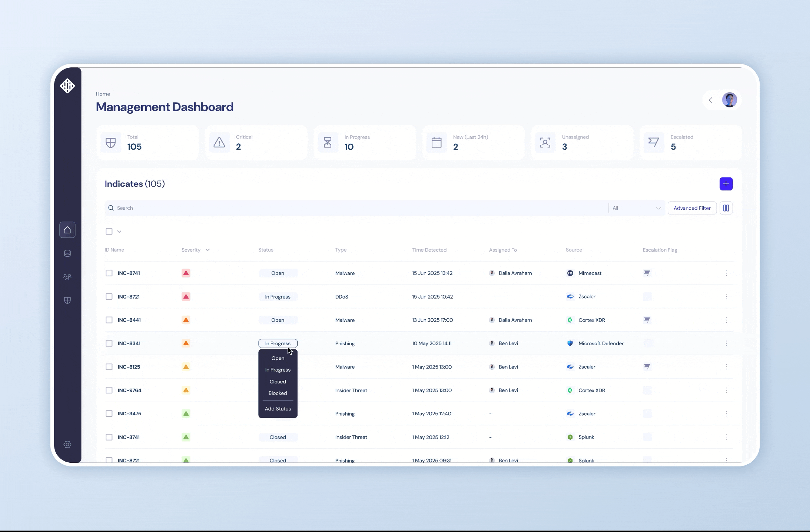The image size is (810, 532).
Task: Choose Blocked from the status menu
Action: (278, 393)
